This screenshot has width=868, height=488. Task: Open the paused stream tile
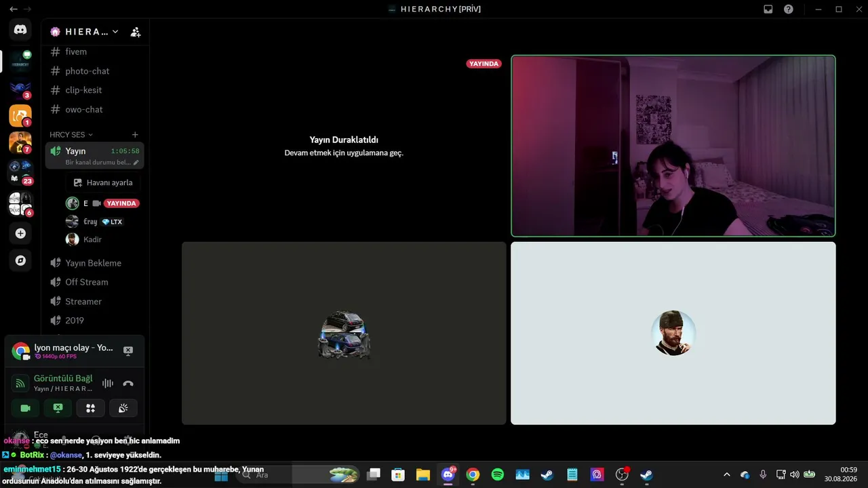point(344,146)
